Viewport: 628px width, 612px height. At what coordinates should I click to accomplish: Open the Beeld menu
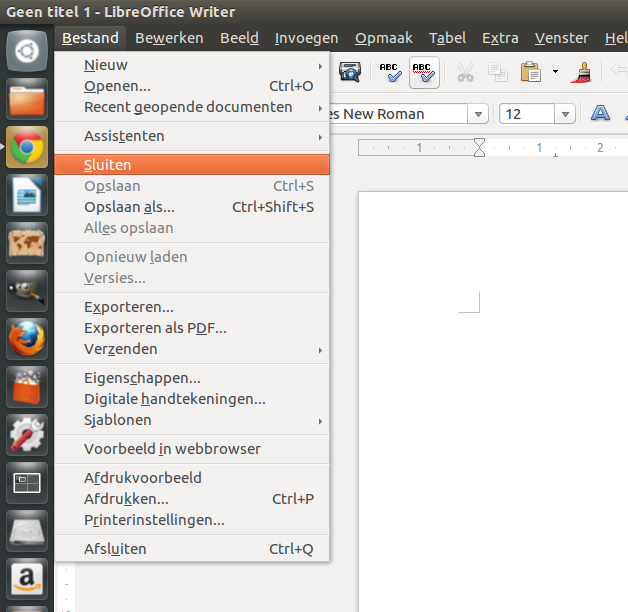click(x=239, y=38)
